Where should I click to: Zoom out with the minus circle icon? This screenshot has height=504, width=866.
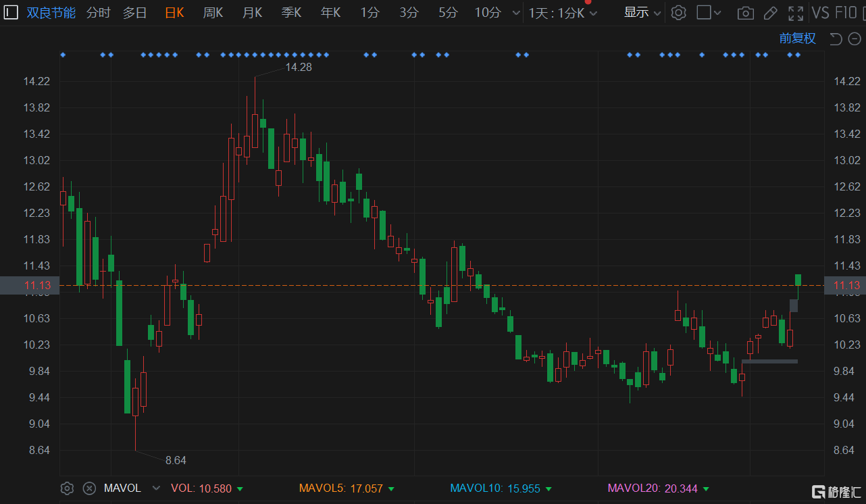coord(855,39)
